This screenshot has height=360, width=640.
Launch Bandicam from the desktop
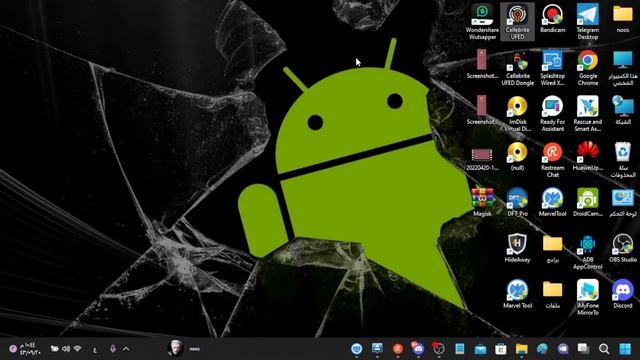[552, 18]
